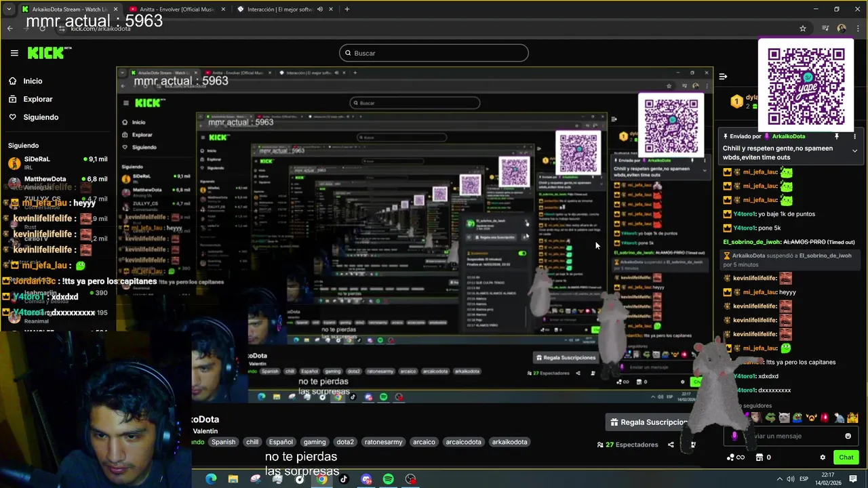Viewport: 868px width, 488px height.
Task: Send message with green Chat button
Action: [x=846, y=457]
